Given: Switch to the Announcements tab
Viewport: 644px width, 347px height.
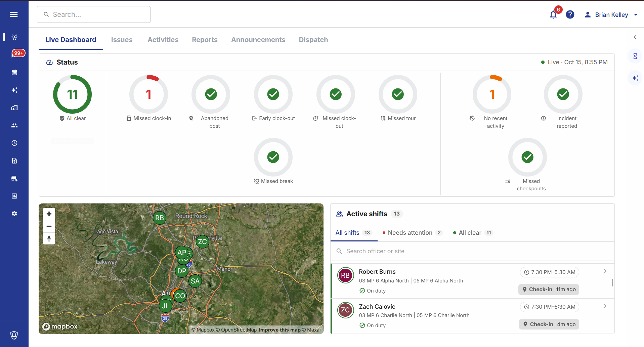Looking at the screenshot, I should point(258,40).
